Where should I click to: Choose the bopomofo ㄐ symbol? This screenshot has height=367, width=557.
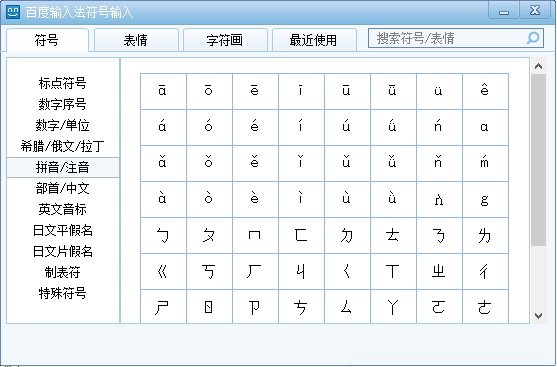(x=301, y=271)
